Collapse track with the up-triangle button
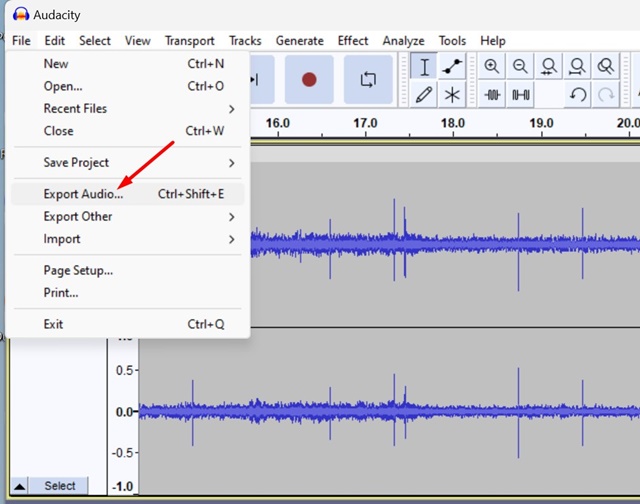This screenshot has width=640, height=504. coord(20,486)
